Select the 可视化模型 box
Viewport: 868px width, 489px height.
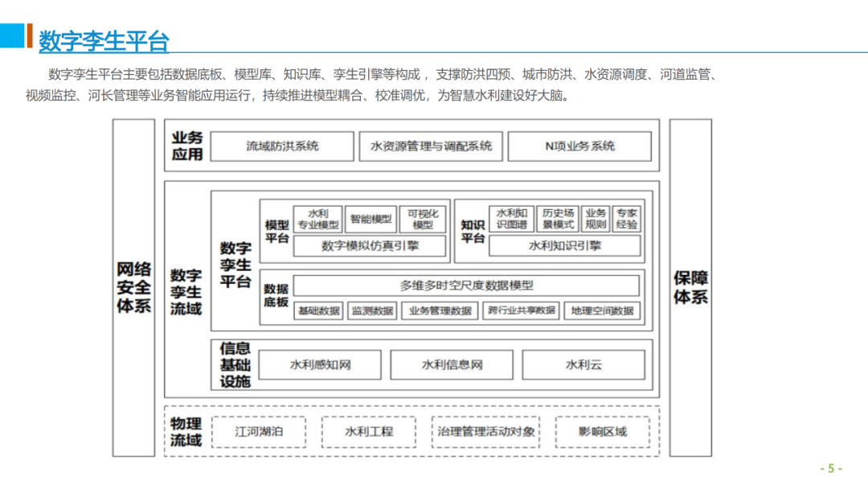click(423, 219)
